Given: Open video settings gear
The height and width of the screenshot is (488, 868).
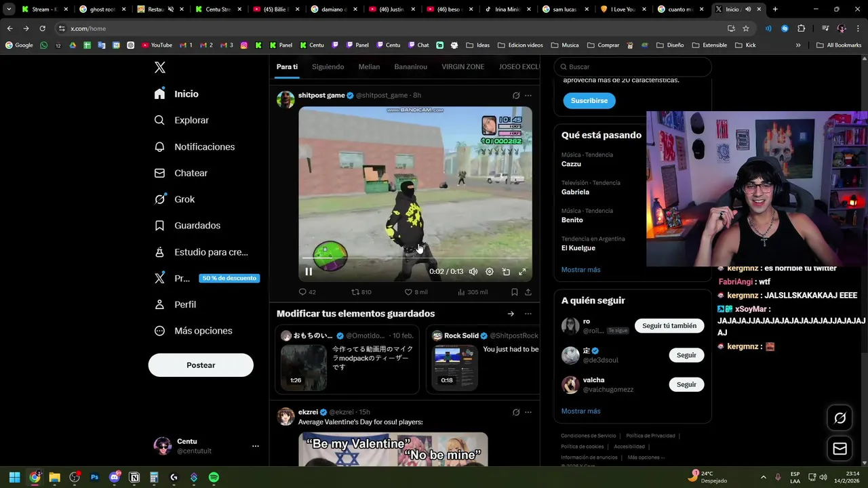Looking at the screenshot, I should tap(490, 272).
